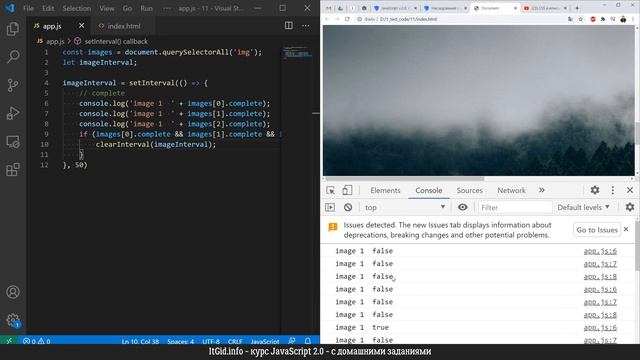The height and width of the screenshot is (360, 640).
Task: Open Accounts menu in activity bar
Action: pyautogui.click(x=13, y=292)
